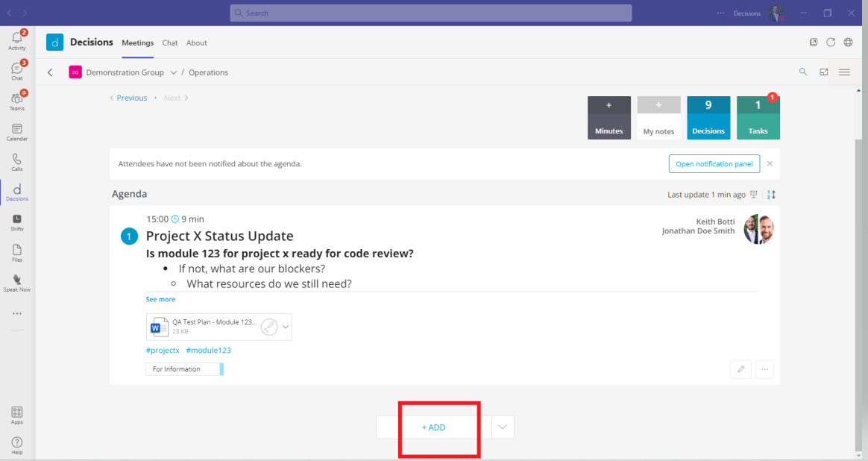The image size is (868, 461).
Task: Click the reload icon in Decisions header
Action: pos(831,43)
